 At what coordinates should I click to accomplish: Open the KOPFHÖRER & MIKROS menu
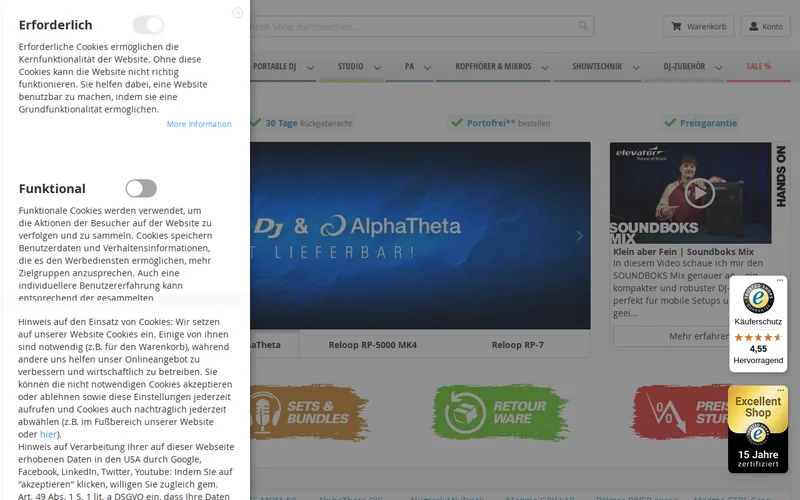pos(493,66)
